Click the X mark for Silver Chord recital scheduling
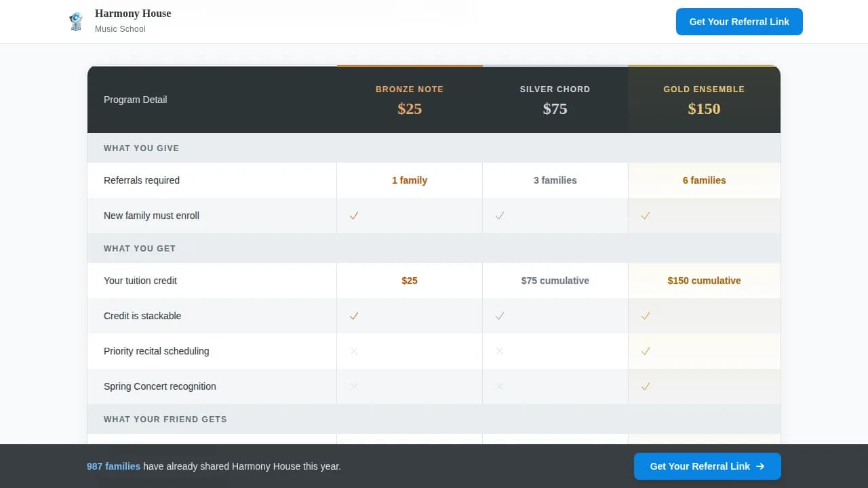Image resolution: width=868 pixels, height=488 pixels. pos(499,351)
